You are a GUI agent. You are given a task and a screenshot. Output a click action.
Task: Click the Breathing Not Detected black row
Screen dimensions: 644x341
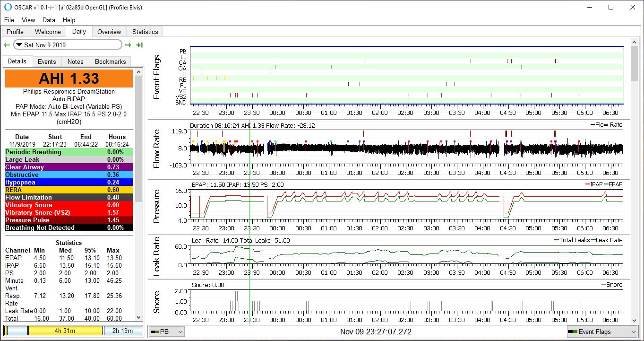(69, 227)
